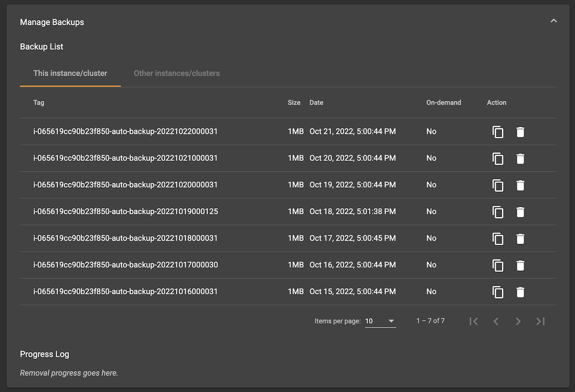Image resolution: width=575 pixels, height=392 pixels.
Task: Copy the backup dated Oct 17, 2022
Action: click(498, 239)
